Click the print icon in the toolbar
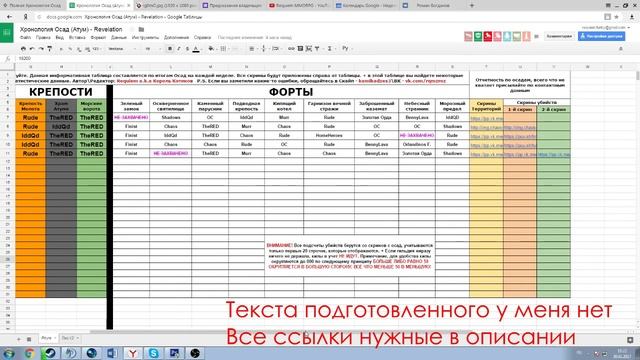Viewport: 640px width, 360px height. pos(23,49)
